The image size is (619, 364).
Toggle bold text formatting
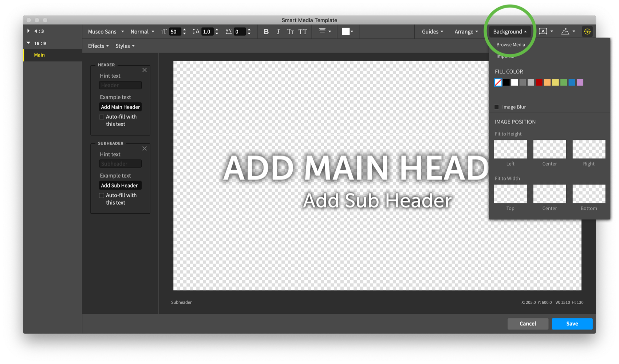pos(266,32)
